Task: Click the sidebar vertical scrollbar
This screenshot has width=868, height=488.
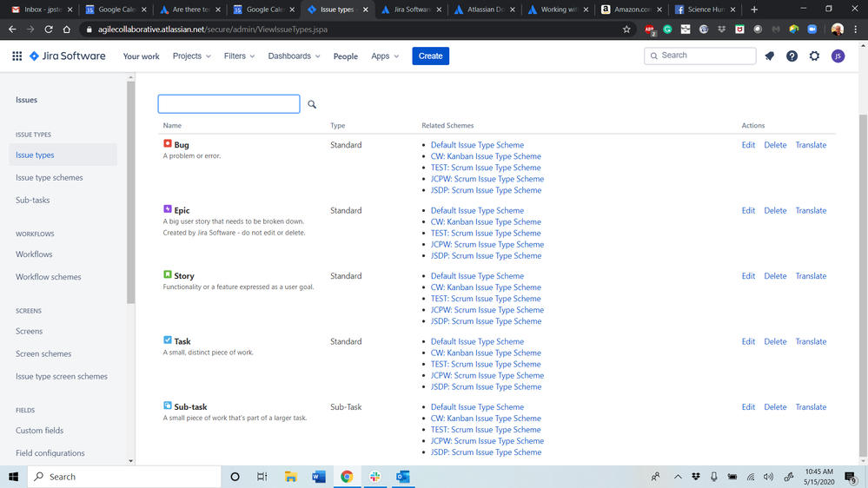Action: point(130,193)
